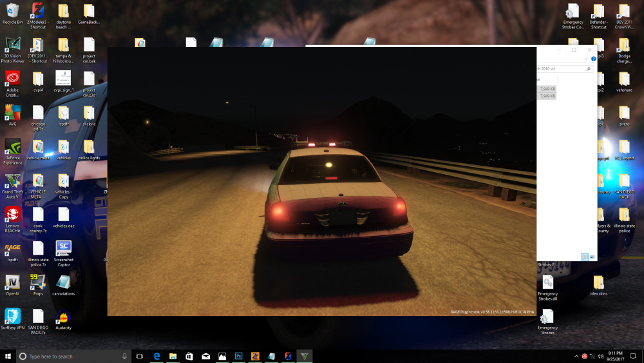Show hidden system tray icons
This screenshot has height=363, width=644.
click(x=576, y=356)
